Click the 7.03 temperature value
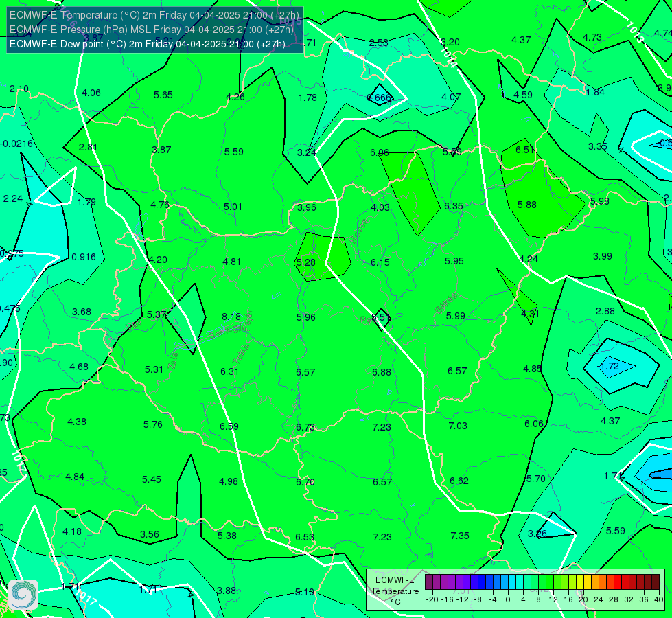Image resolution: width=672 pixels, height=618 pixels. 458,426
